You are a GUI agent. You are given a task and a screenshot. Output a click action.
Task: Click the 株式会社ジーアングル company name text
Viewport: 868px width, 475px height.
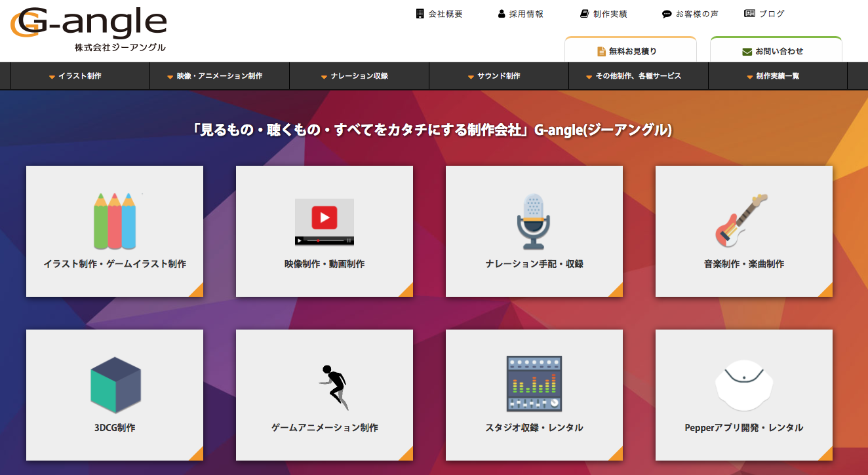click(x=120, y=47)
